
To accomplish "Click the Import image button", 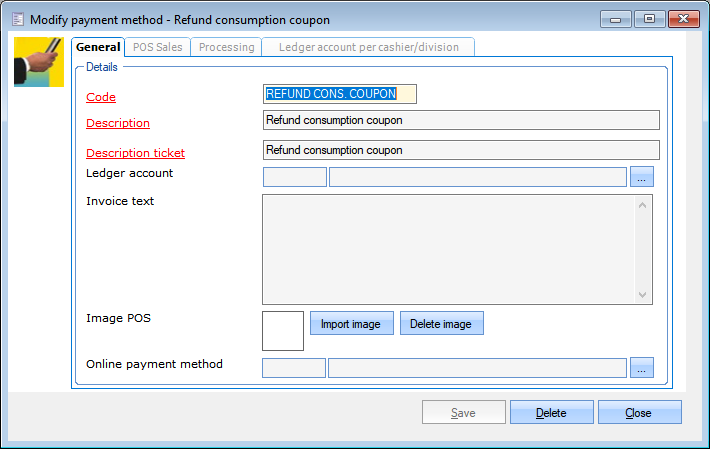I will 350,324.
